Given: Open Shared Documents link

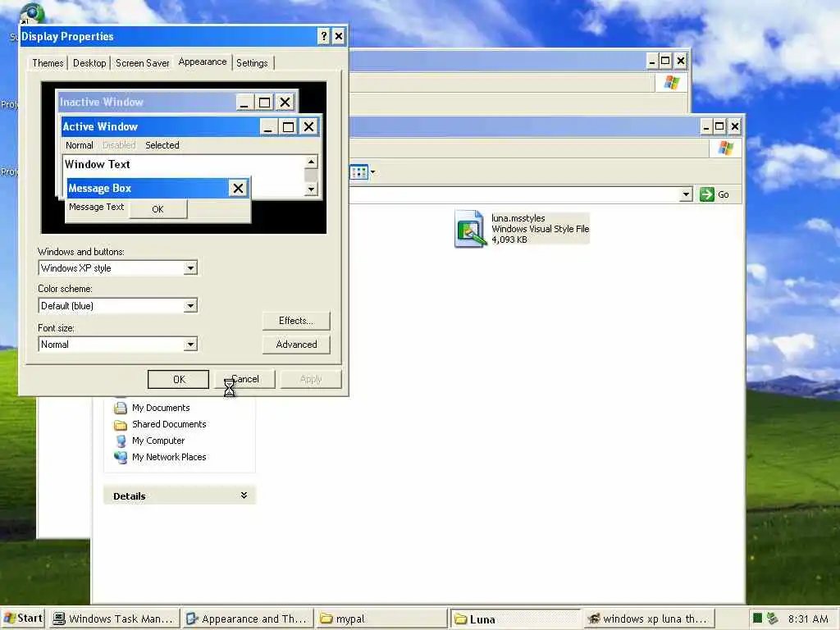Looking at the screenshot, I should coord(169,424).
